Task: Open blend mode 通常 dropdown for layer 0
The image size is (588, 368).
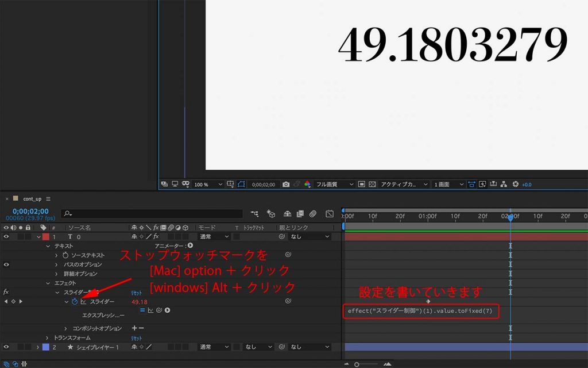Action: pyautogui.click(x=214, y=236)
